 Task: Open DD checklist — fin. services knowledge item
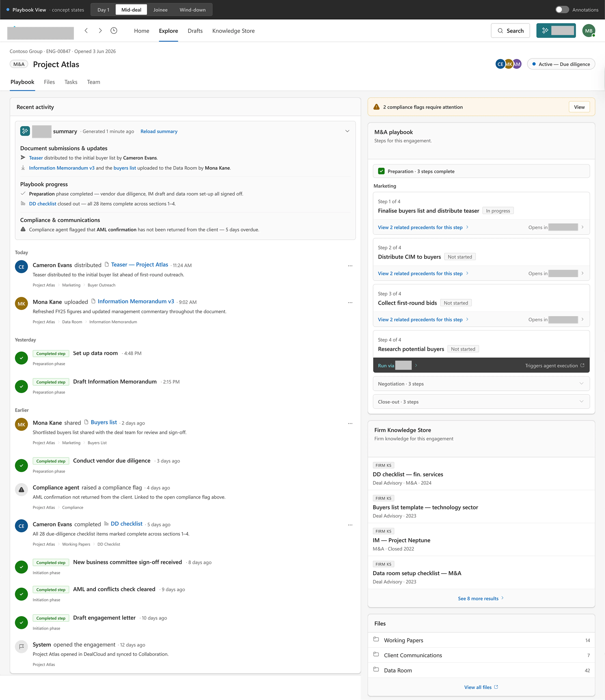408,474
